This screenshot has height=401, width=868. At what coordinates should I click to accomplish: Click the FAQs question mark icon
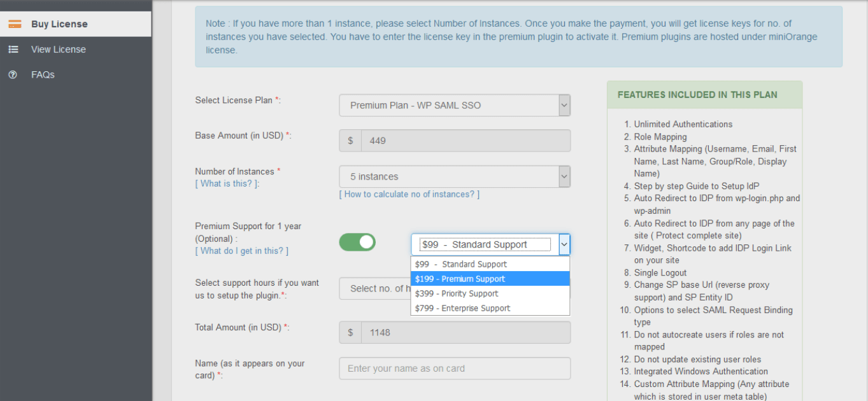[x=13, y=74]
